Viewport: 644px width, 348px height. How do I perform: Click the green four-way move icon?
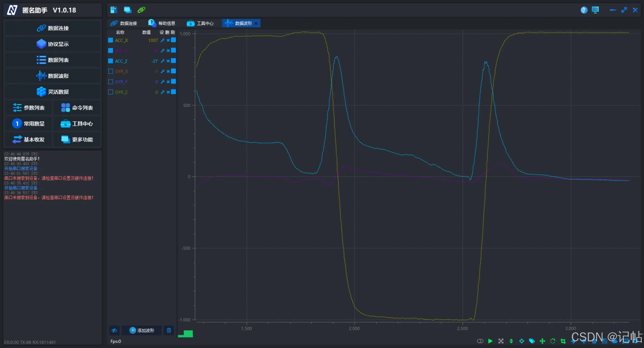tap(542, 341)
